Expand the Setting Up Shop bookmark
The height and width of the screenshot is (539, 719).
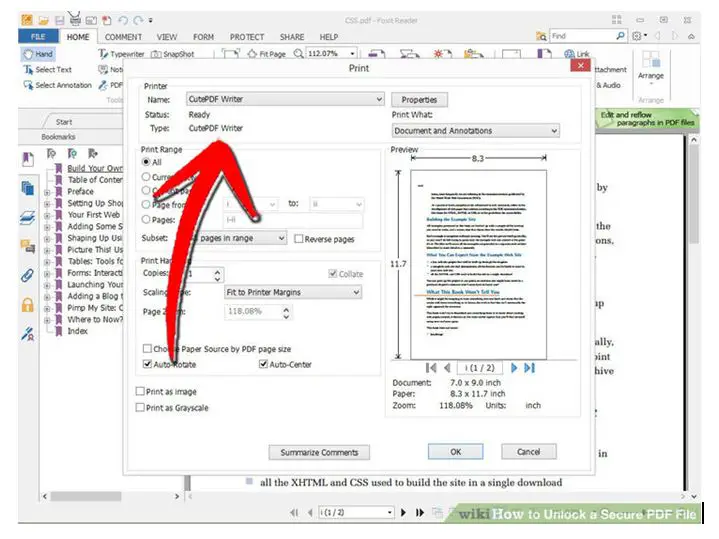click(x=47, y=204)
